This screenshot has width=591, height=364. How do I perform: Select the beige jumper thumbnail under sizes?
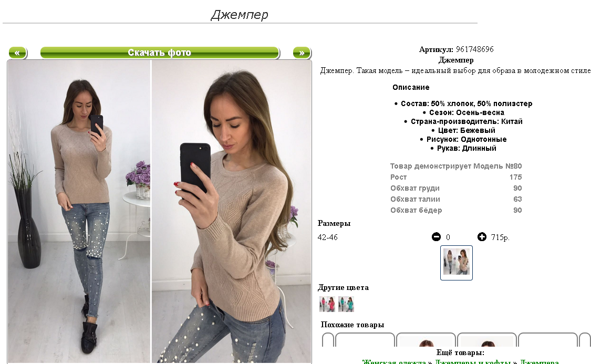(456, 263)
